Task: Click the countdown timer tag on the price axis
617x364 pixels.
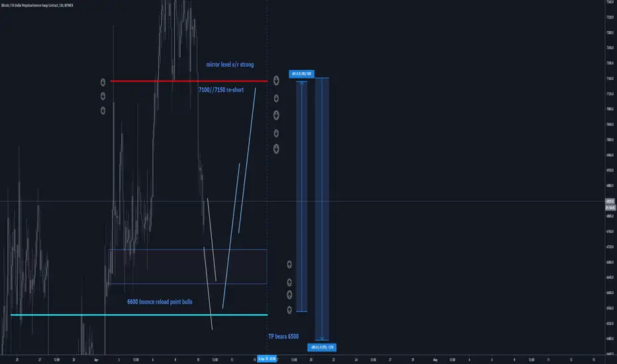Action: pyautogui.click(x=610, y=207)
